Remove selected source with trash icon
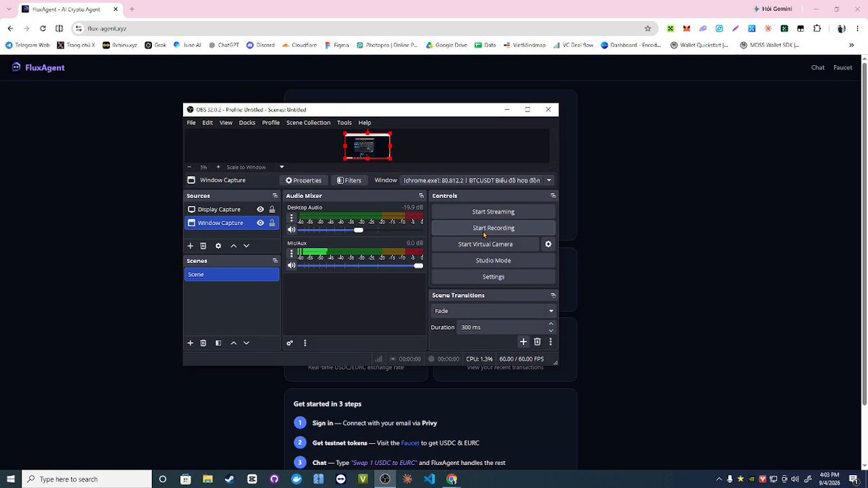This screenshot has height=488, width=868. (x=203, y=246)
